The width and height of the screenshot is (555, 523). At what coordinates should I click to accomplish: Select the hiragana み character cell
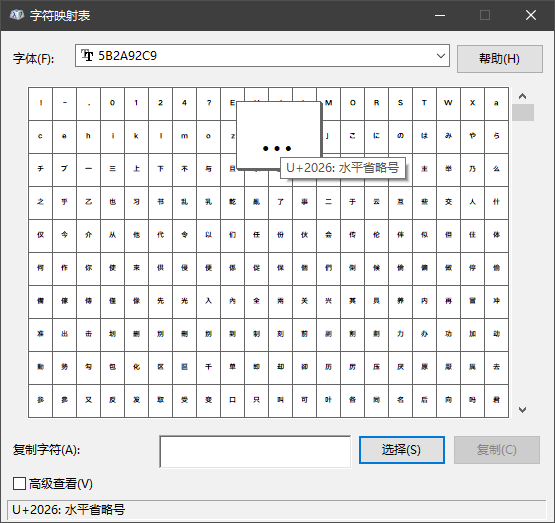coord(448,137)
